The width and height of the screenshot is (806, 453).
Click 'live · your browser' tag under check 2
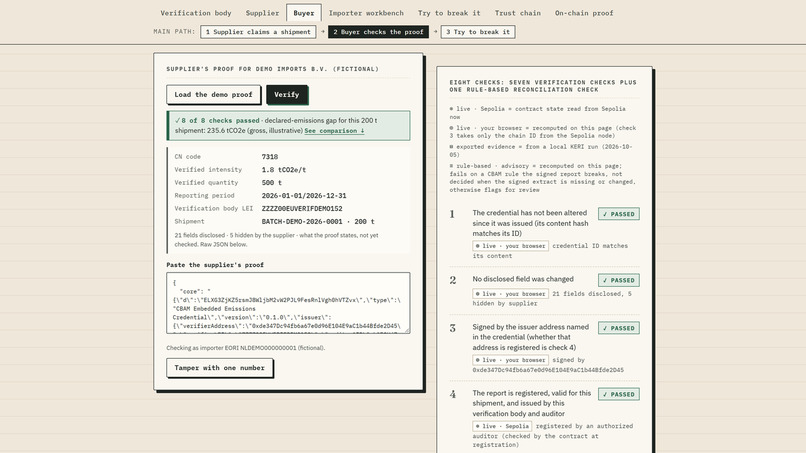click(510, 294)
